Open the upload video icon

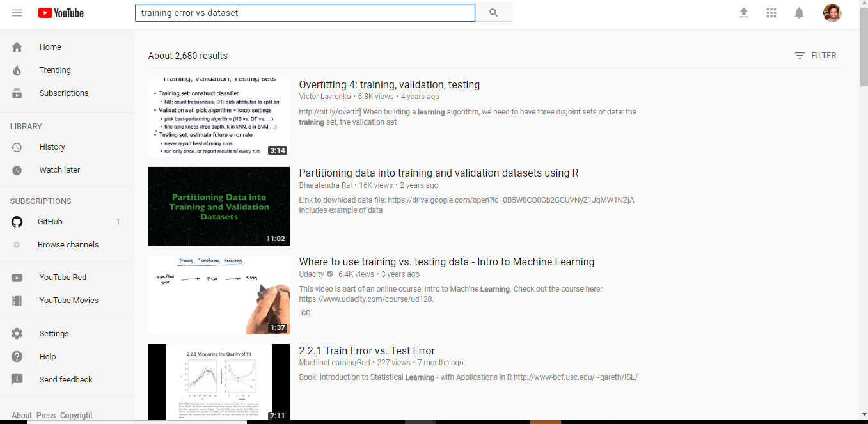click(x=744, y=13)
